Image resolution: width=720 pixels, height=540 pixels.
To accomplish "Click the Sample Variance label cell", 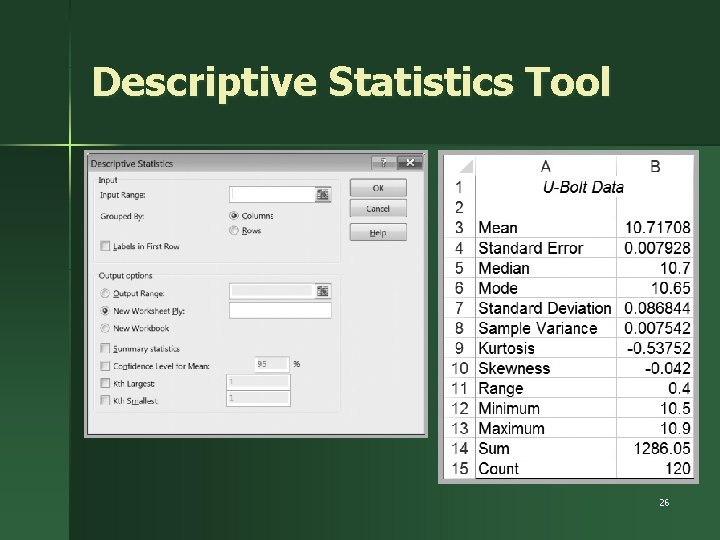I will [x=546, y=328].
